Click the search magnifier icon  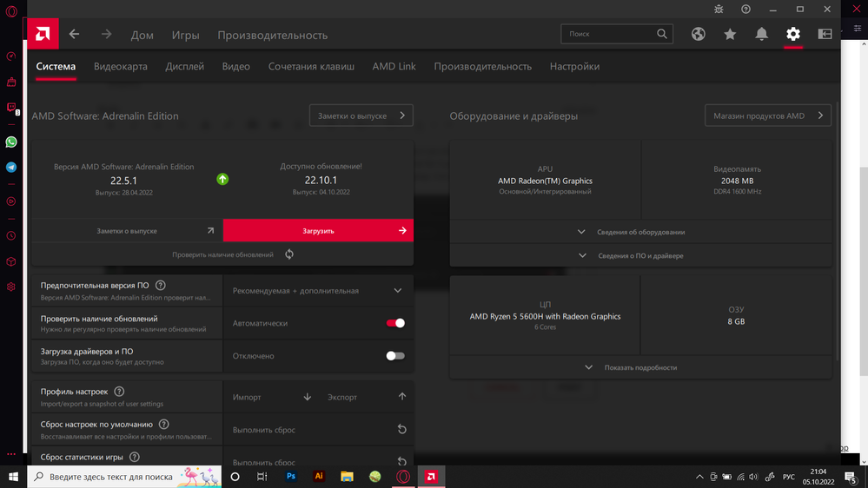click(x=662, y=34)
